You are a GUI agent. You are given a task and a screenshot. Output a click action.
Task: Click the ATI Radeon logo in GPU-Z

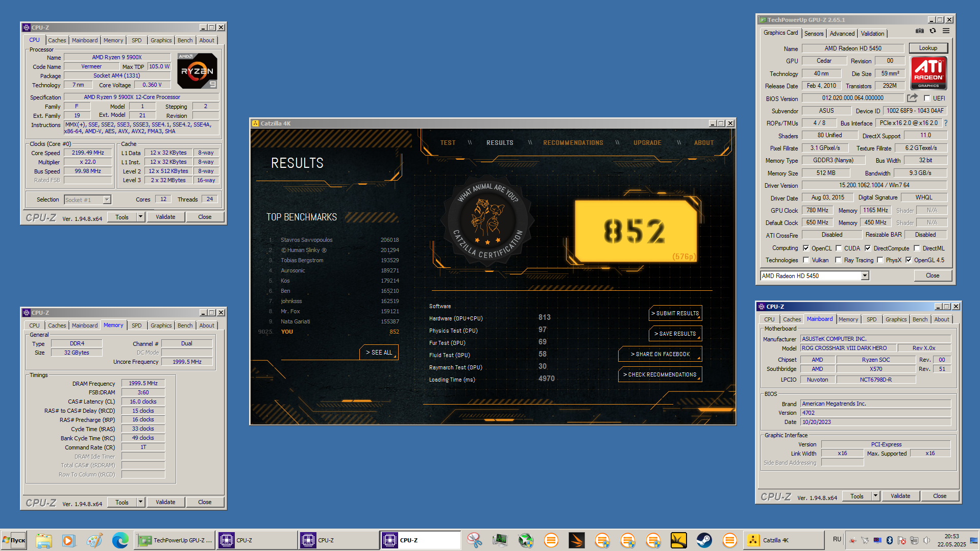928,73
